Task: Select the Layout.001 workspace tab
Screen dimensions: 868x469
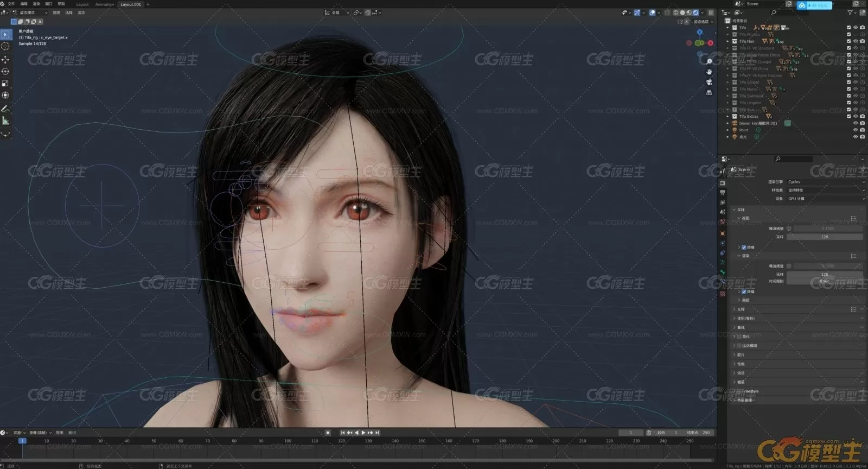Action: coord(131,4)
